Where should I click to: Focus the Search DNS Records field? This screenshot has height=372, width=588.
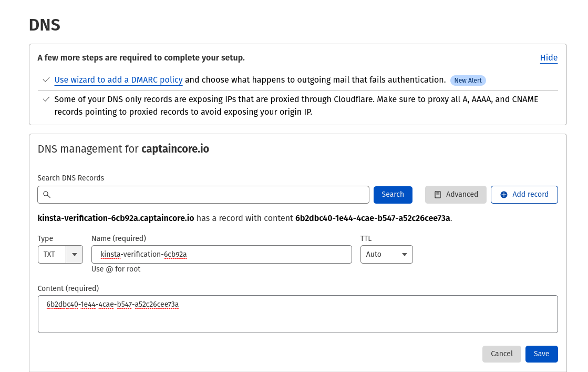point(203,195)
